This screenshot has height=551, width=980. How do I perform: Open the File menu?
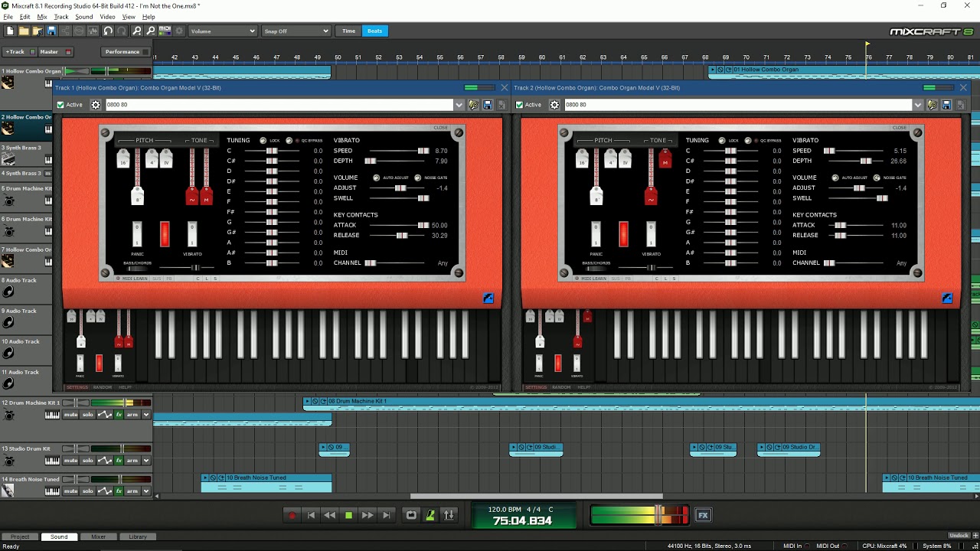click(8, 17)
